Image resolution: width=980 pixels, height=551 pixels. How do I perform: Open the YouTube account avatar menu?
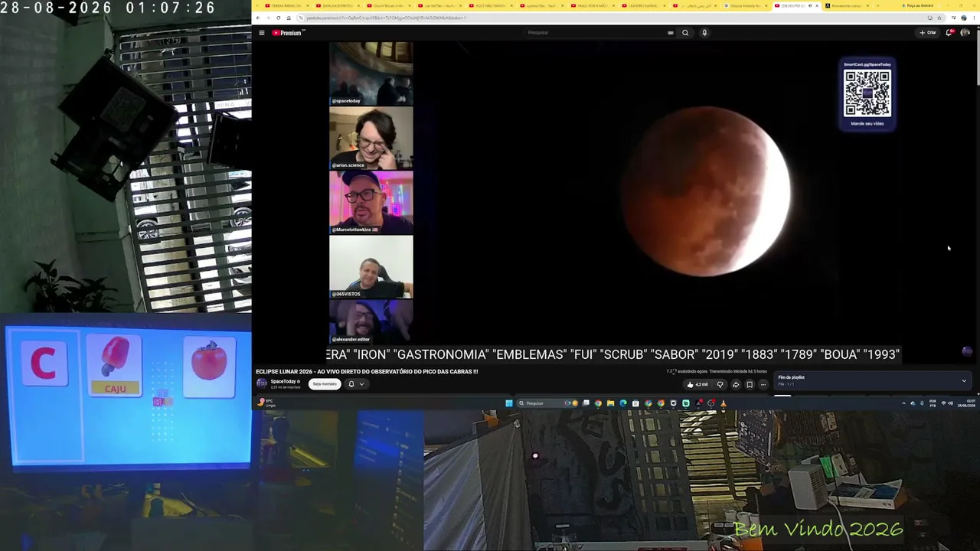point(965,33)
